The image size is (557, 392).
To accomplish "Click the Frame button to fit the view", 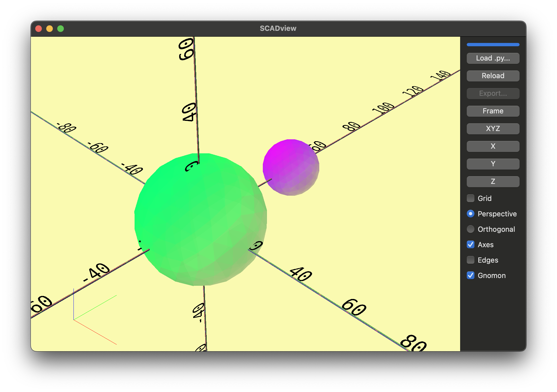I will point(493,111).
